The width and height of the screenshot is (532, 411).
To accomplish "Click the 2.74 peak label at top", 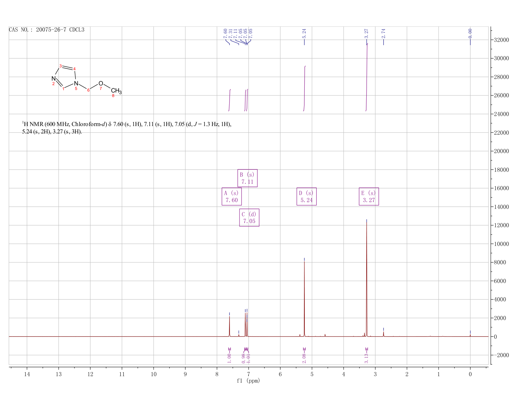I will click(383, 33).
